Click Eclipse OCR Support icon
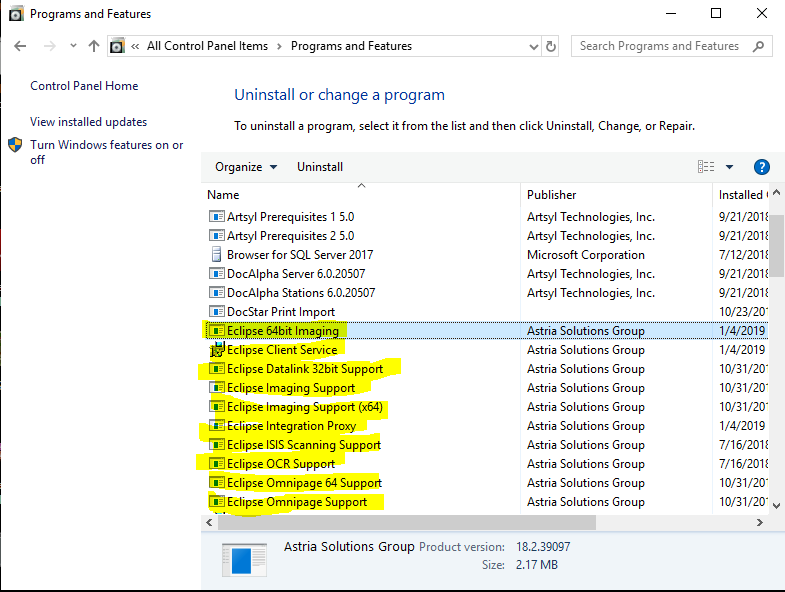 coord(216,464)
